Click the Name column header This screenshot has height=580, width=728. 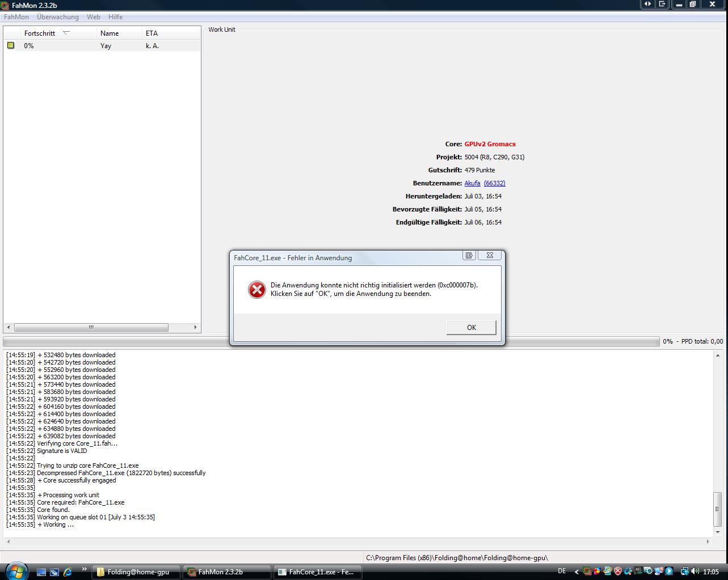119,33
